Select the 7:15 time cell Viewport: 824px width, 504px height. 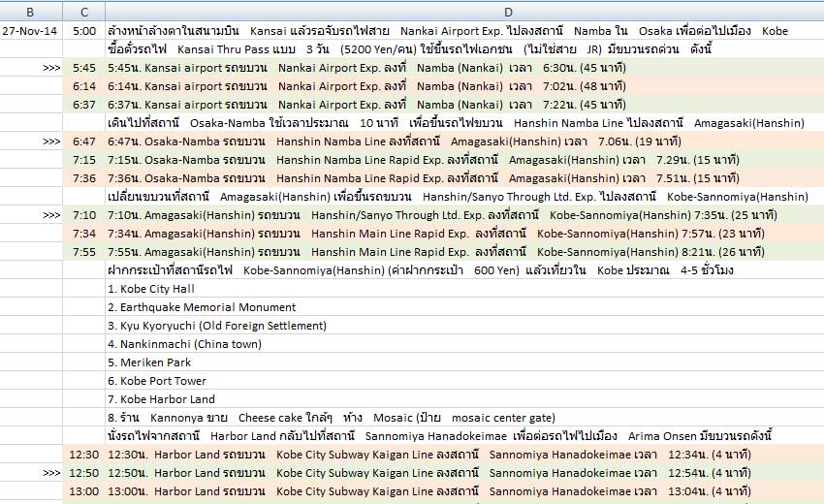coord(84,160)
